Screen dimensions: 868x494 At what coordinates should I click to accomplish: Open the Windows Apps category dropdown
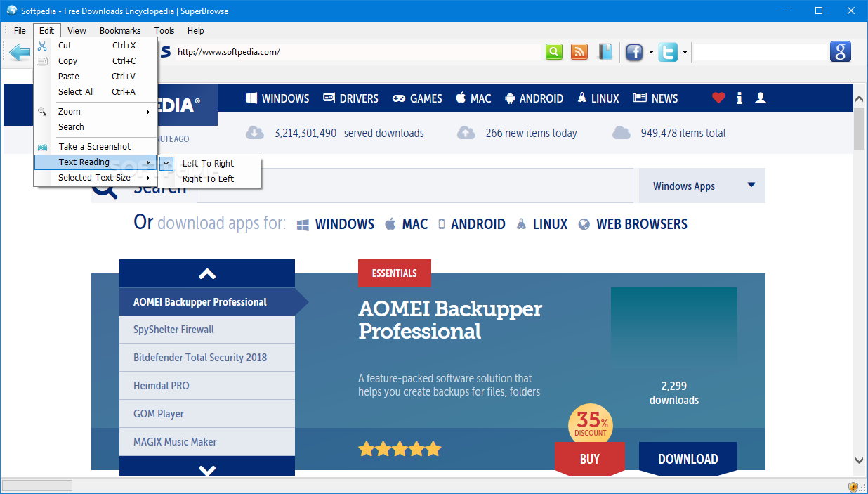(x=702, y=186)
